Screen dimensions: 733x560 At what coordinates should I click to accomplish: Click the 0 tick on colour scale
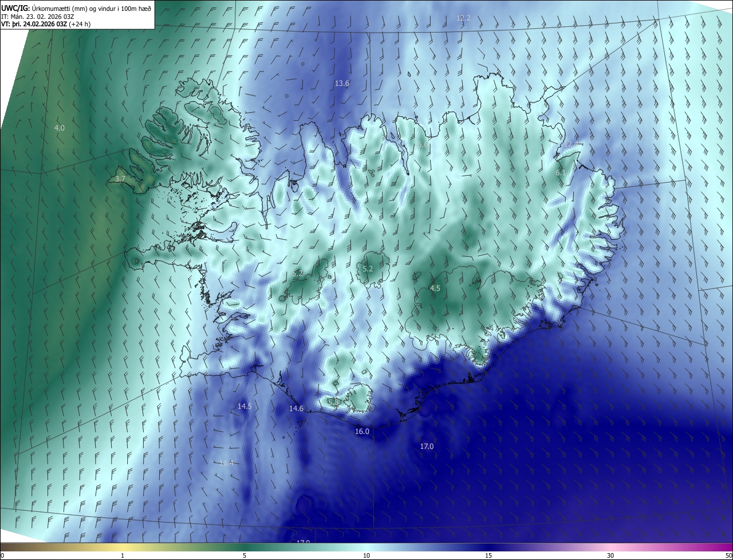[x=2, y=555]
